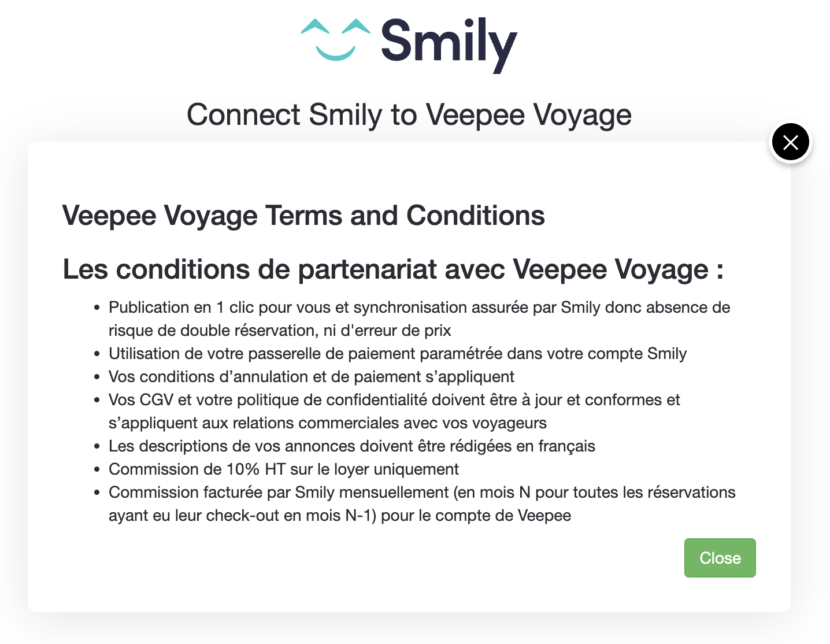Screen dimensions: 830x644
Task: Click the 's'appliquent aux relations commerciales' line
Action: coord(328,423)
